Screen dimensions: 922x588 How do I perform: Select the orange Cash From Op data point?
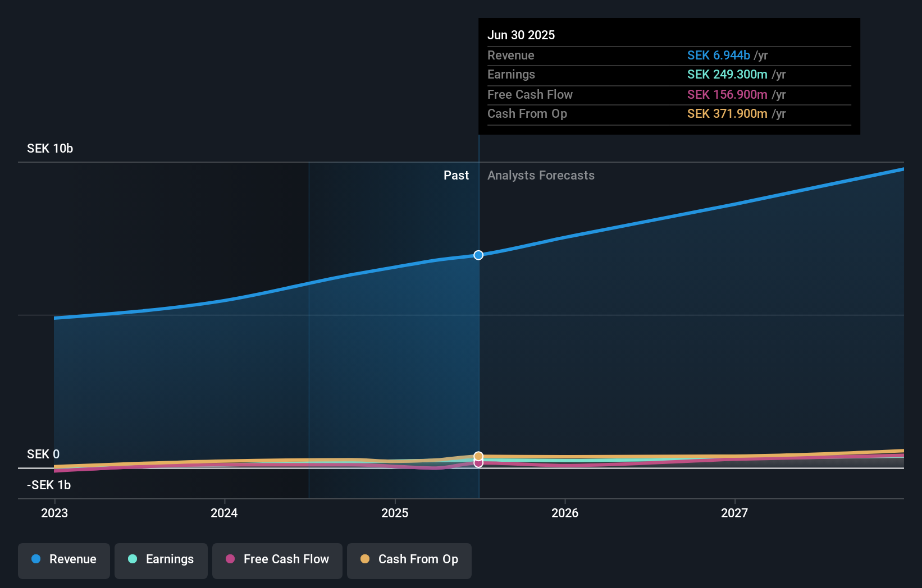coord(478,456)
